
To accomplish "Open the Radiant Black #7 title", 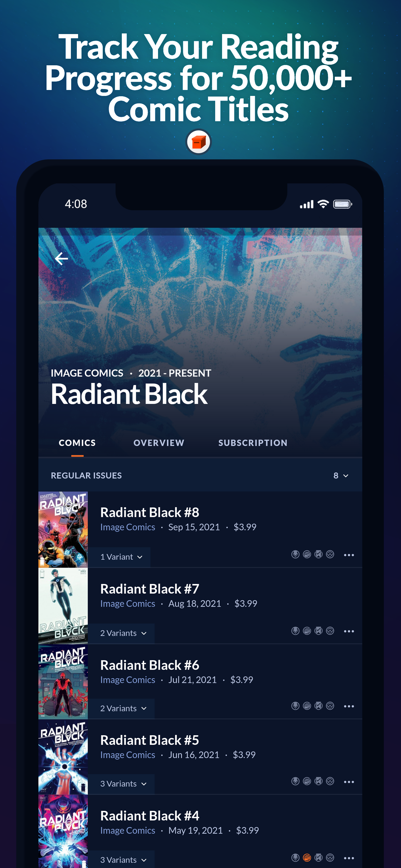I will coord(150,589).
